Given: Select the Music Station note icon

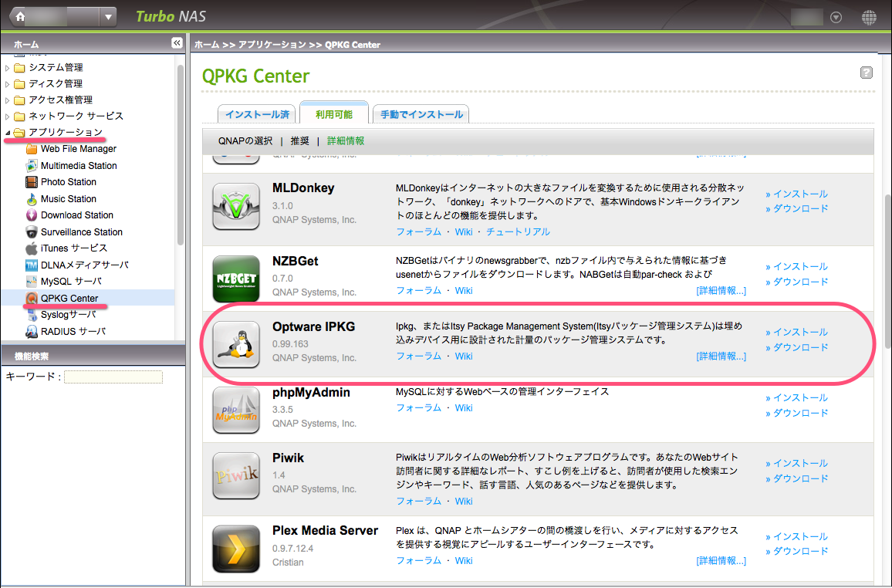Looking at the screenshot, I should [32, 199].
